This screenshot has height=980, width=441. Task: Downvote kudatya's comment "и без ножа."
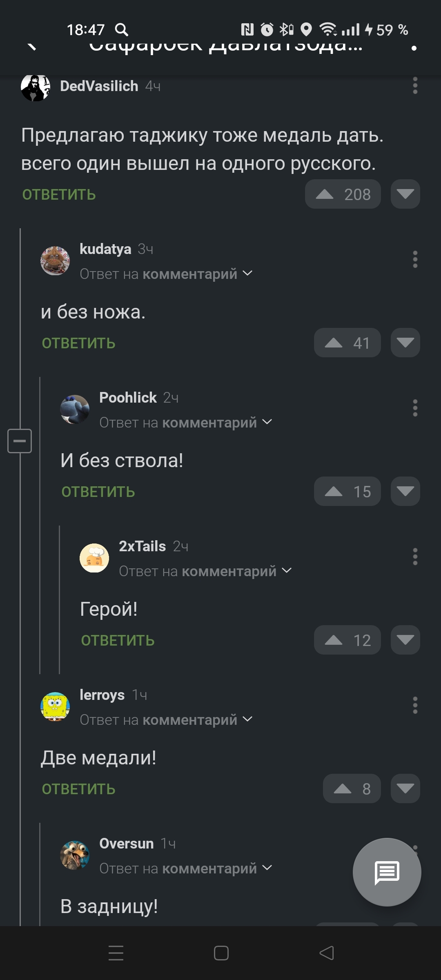pos(405,343)
